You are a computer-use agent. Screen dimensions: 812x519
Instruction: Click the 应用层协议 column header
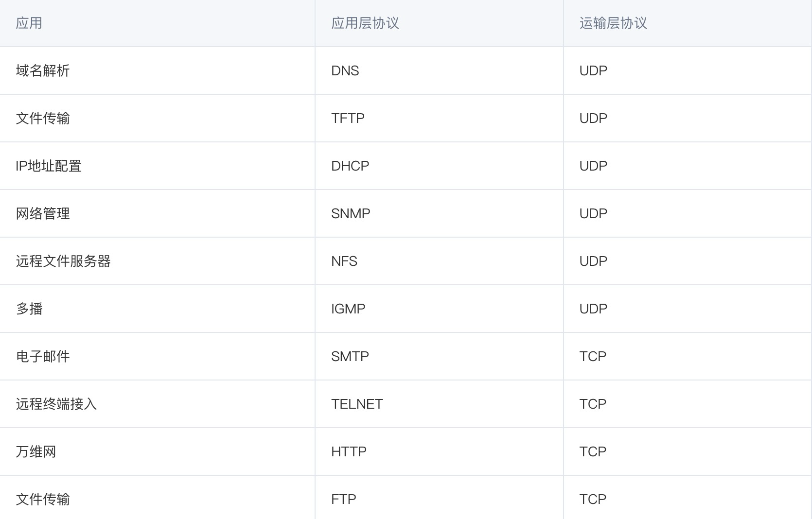[x=439, y=23]
